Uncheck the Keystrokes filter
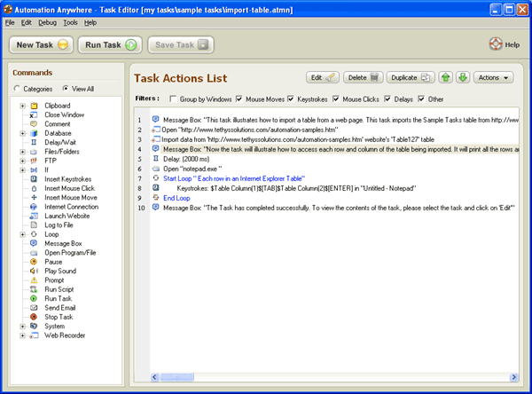Viewport: 532px width, 394px height. [291, 98]
